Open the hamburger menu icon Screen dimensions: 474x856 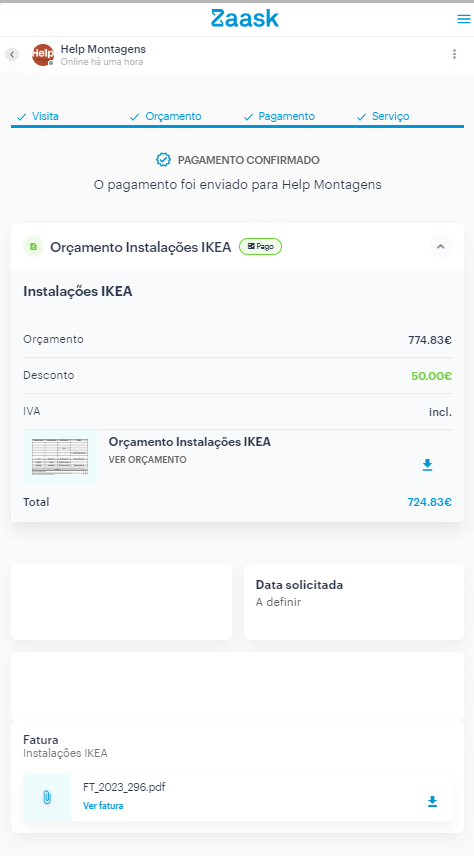[x=463, y=19]
